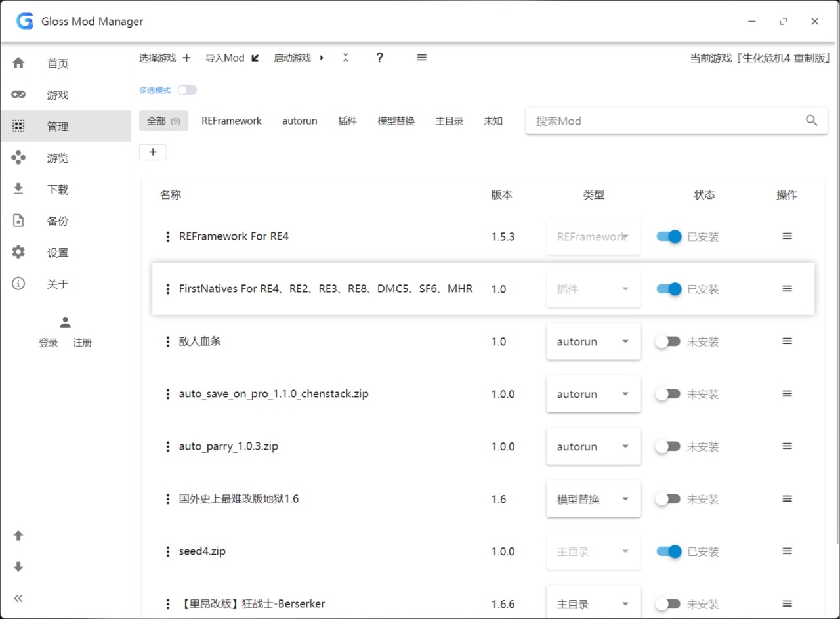Select the autorun filter tab
This screenshot has height=619, width=840.
click(300, 121)
